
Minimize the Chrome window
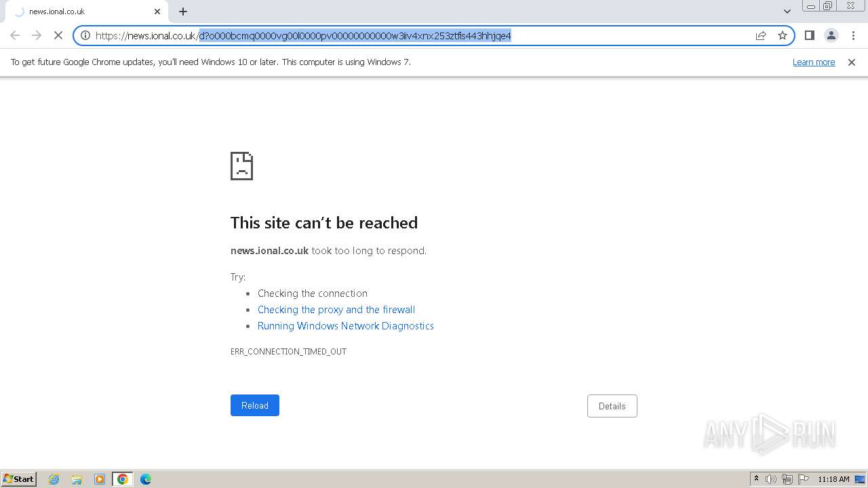click(811, 6)
